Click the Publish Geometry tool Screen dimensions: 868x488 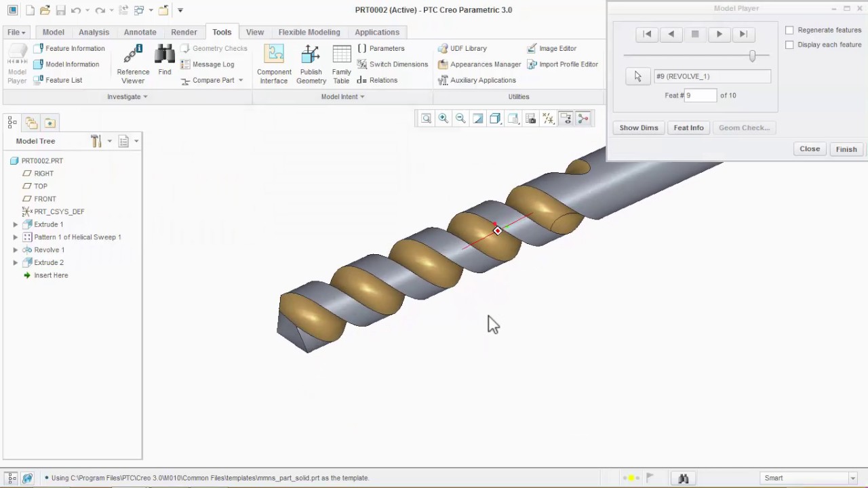[x=311, y=64]
